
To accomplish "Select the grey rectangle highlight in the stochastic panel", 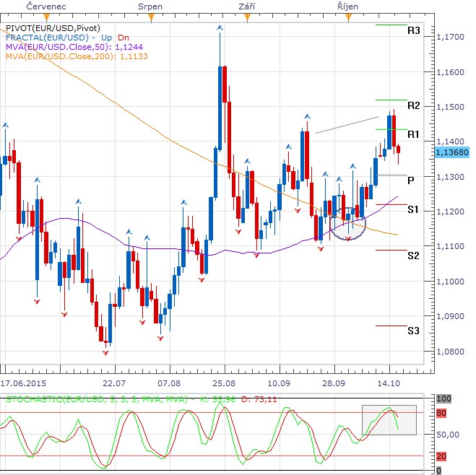I will pos(389,419).
